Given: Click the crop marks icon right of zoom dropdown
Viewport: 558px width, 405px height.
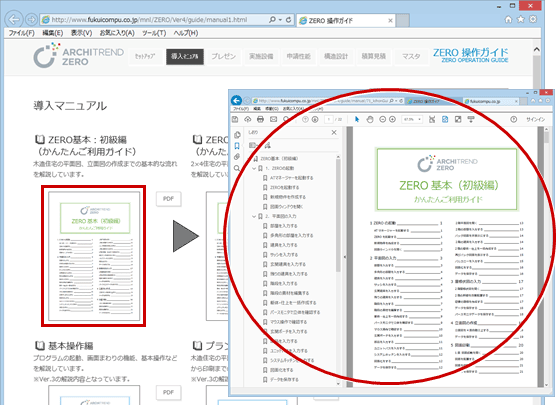Looking at the screenshot, I should coord(432,119).
